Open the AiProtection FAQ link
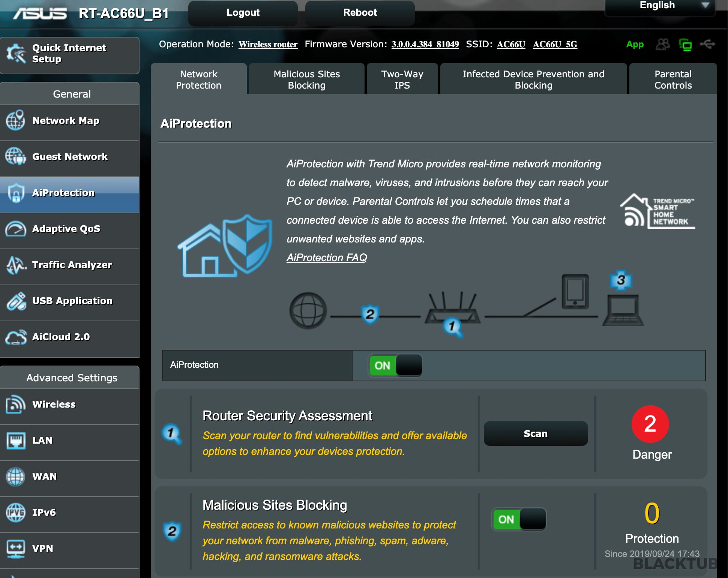728x578 pixels. pos(327,258)
